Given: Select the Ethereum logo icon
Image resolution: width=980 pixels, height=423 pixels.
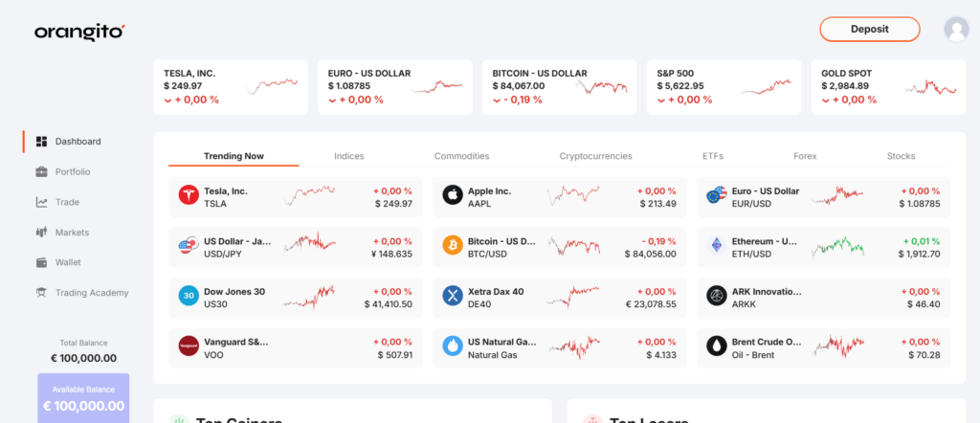Looking at the screenshot, I should point(716,245).
